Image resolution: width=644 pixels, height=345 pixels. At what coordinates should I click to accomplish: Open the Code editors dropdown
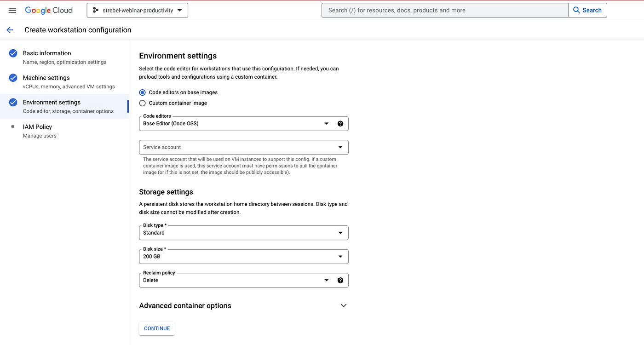click(235, 123)
